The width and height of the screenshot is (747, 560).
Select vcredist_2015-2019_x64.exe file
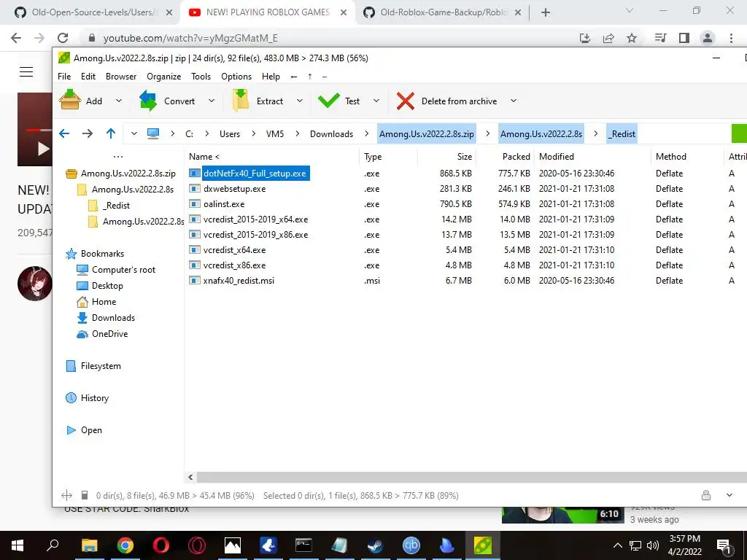(x=256, y=219)
